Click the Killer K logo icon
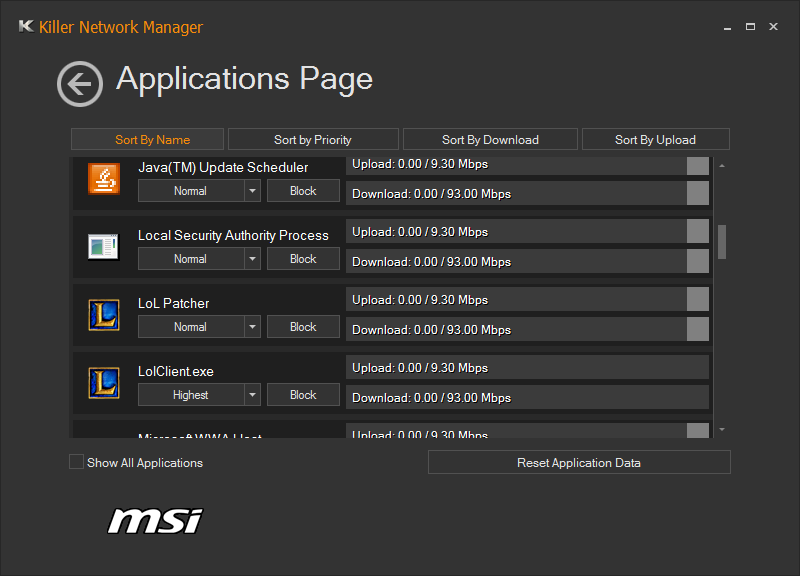The width and height of the screenshot is (800, 576). 26,26
